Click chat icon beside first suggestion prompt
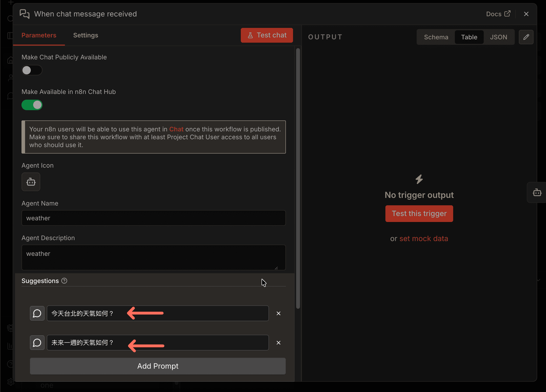The height and width of the screenshot is (392, 546). [37, 313]
